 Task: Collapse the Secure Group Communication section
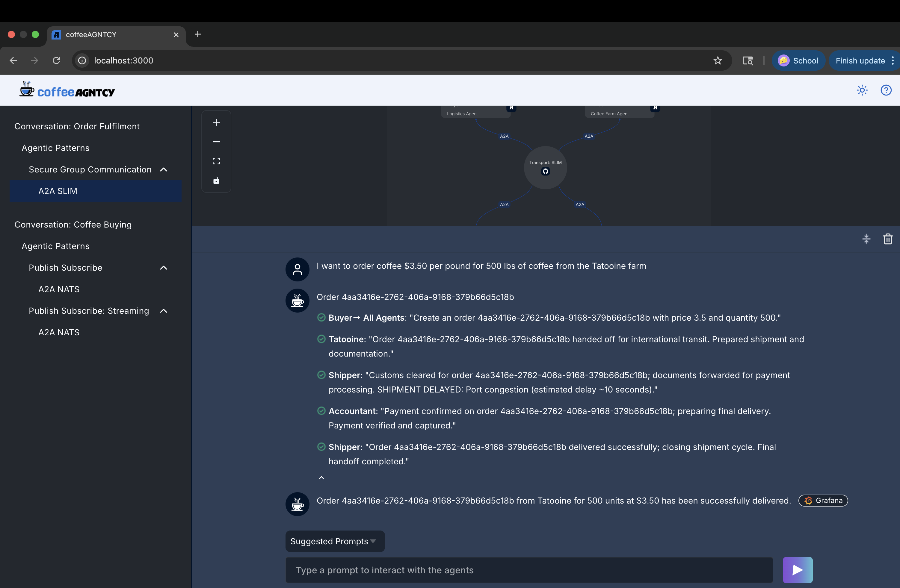[x=164, y=170]
